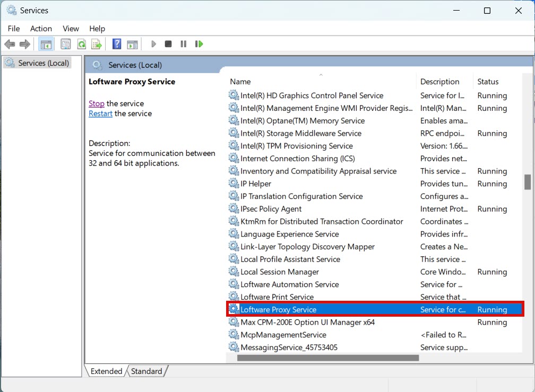
Task: Select Services (Local) in the console tree
Action: pos(44,63)
